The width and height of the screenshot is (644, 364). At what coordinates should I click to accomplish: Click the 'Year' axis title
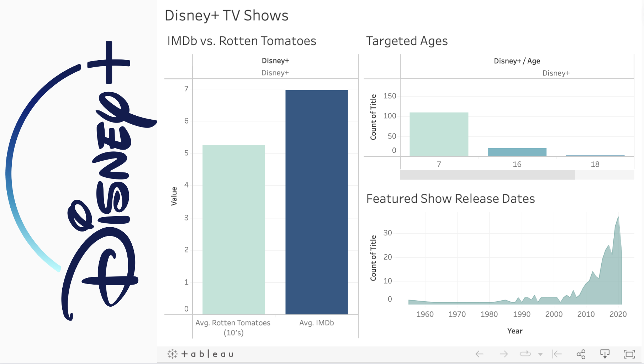pyautogui.click(x=515, y=331)
